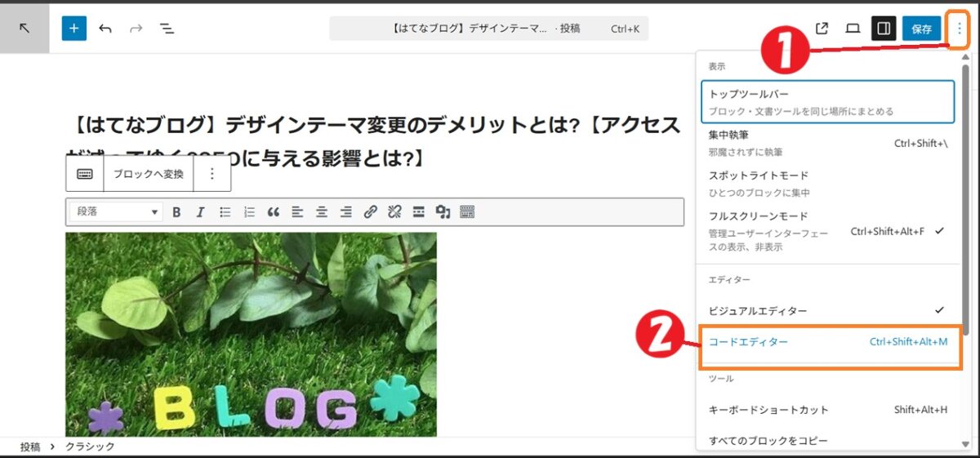The width and height of the screenshot is (980, 458).
Task: Apply italic formatting
Action: point(200,212)
